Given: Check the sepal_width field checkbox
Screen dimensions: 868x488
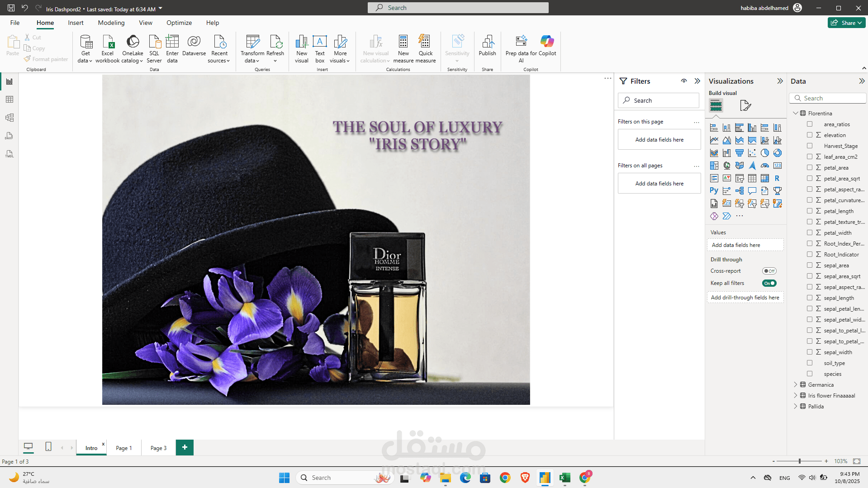Looking at the screenshot, I should [810, 352].
